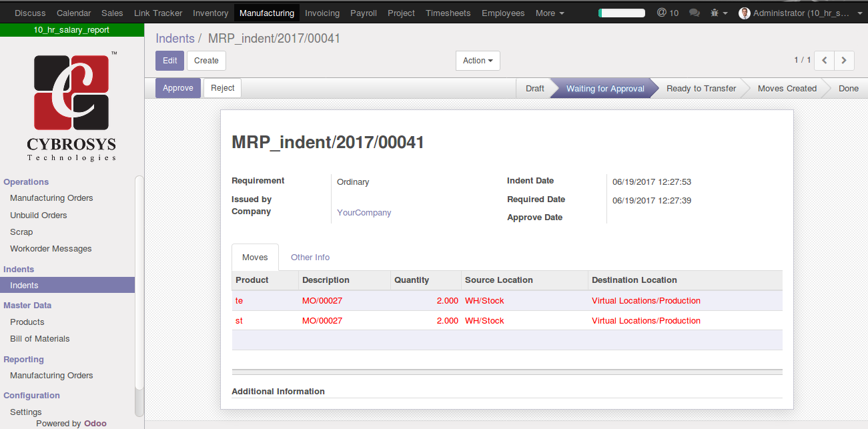Navigate to Indents breadcrumb link
This screenshot has width=868, height=429.
(x=175, y=39)
